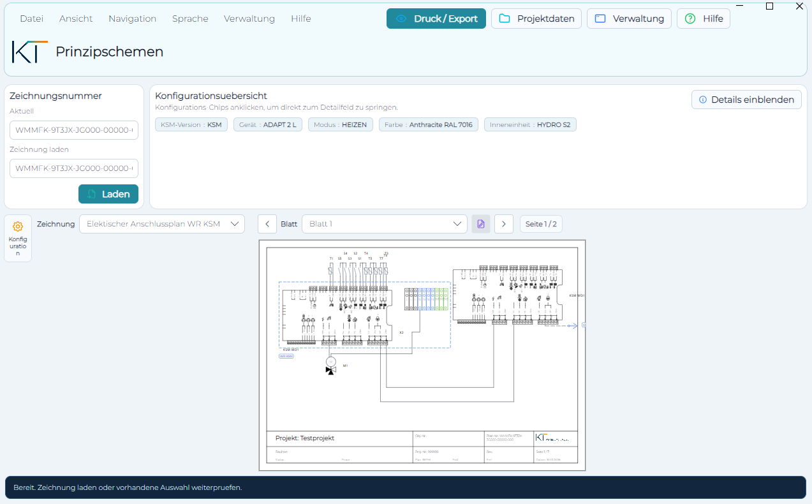Click the KT logo icon
The width and height of the screenshot is (812, 504).
click(x=29, y=52)
